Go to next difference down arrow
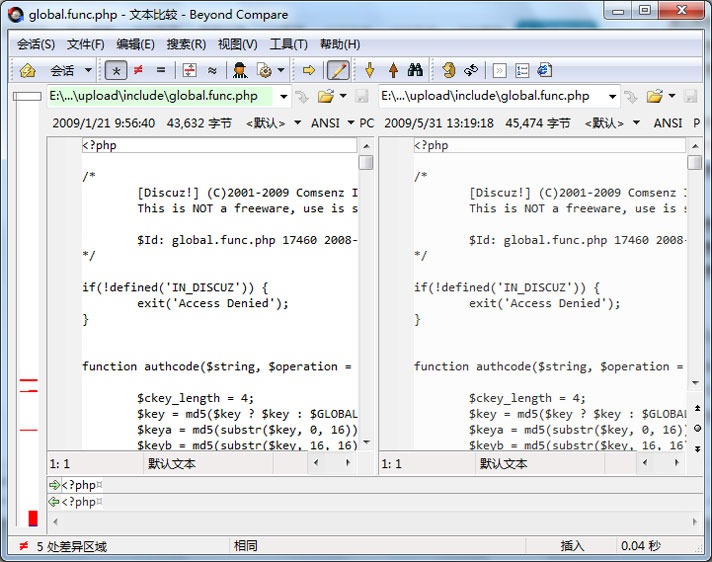 [370, 70]
